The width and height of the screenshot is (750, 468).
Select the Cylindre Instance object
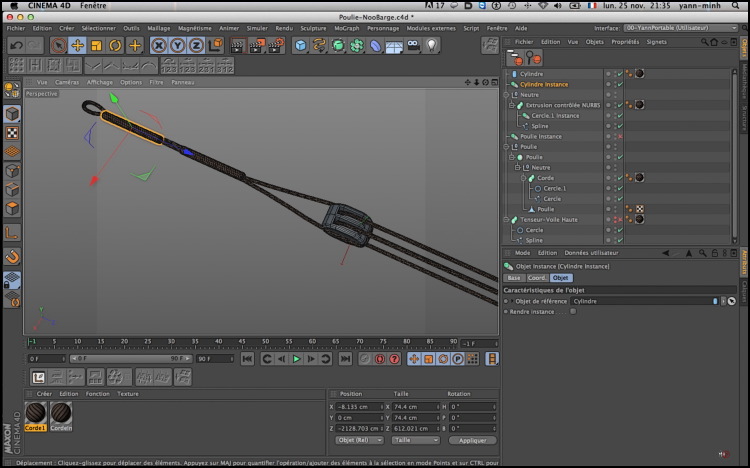[x=544, y=84]
